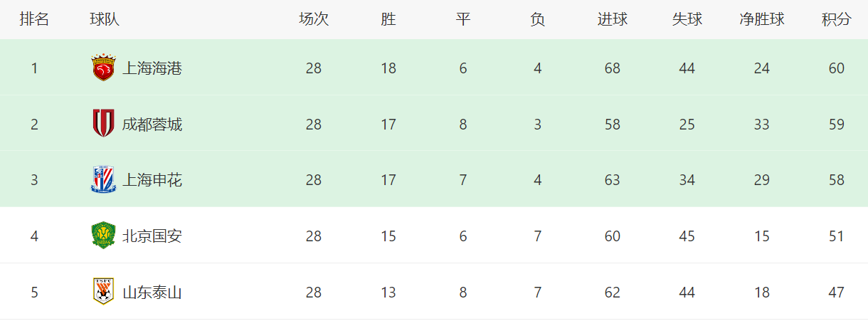Click the 排名 column header
This screenshot has height=321, width=868.
(x=34, y=19)
